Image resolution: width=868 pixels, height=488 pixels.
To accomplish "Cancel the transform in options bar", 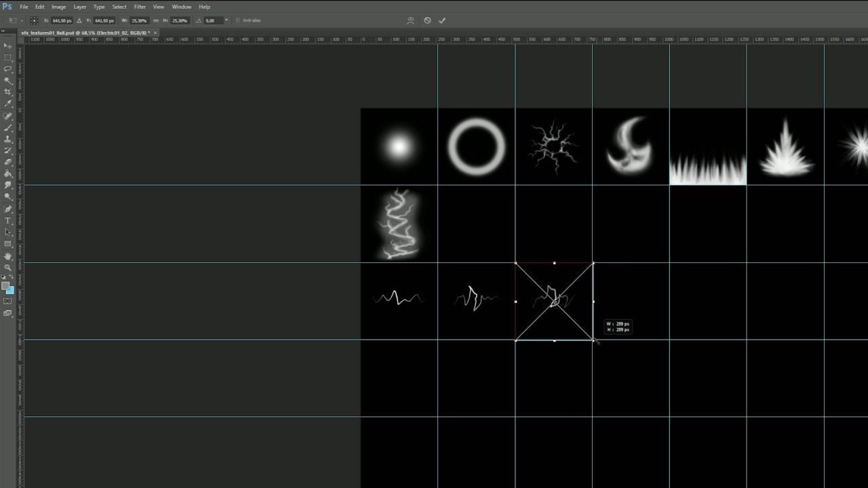I will (x=427, y=20).
